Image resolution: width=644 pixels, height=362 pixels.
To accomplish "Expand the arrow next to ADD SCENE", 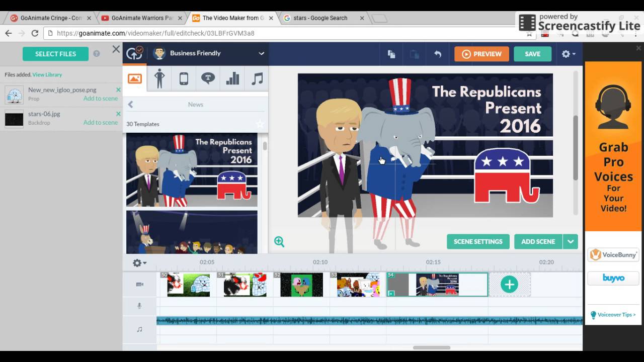I will coord(571,241).
